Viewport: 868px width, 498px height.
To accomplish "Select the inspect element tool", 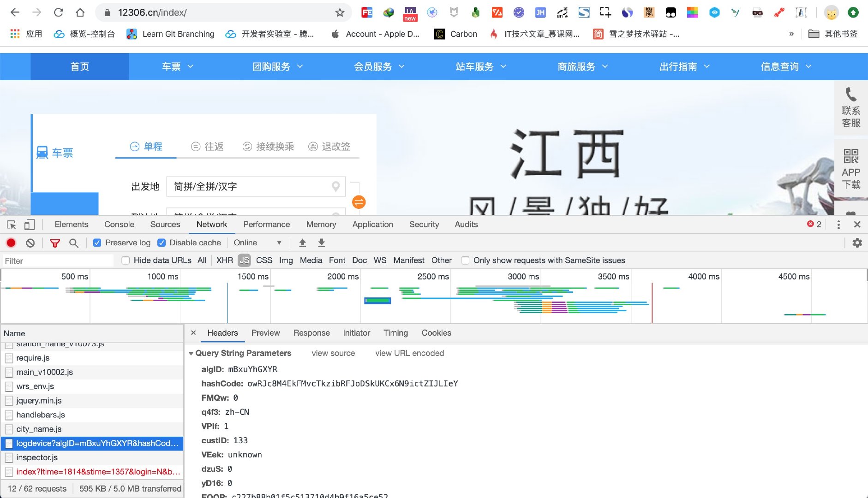I will click(x=11, y=225).
